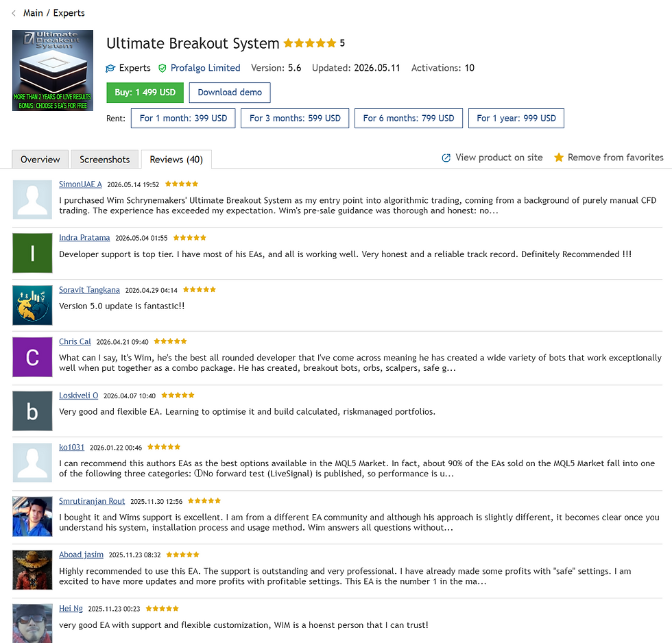Click the star rating on ko1031's review

[x=164, y=447]
